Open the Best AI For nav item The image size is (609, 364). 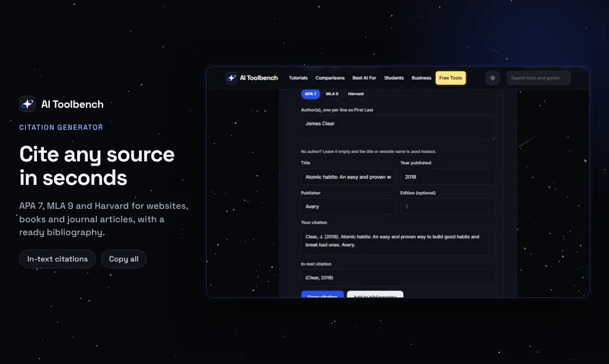click(364, 78)
